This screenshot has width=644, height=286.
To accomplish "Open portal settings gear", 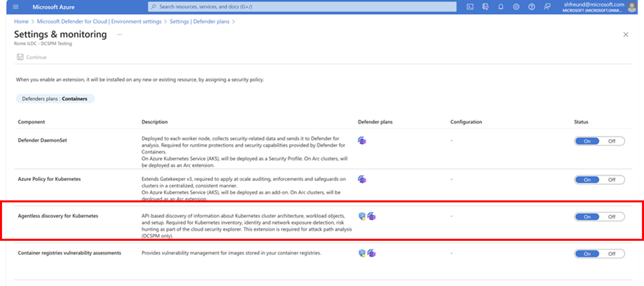I will pos(516,7).
